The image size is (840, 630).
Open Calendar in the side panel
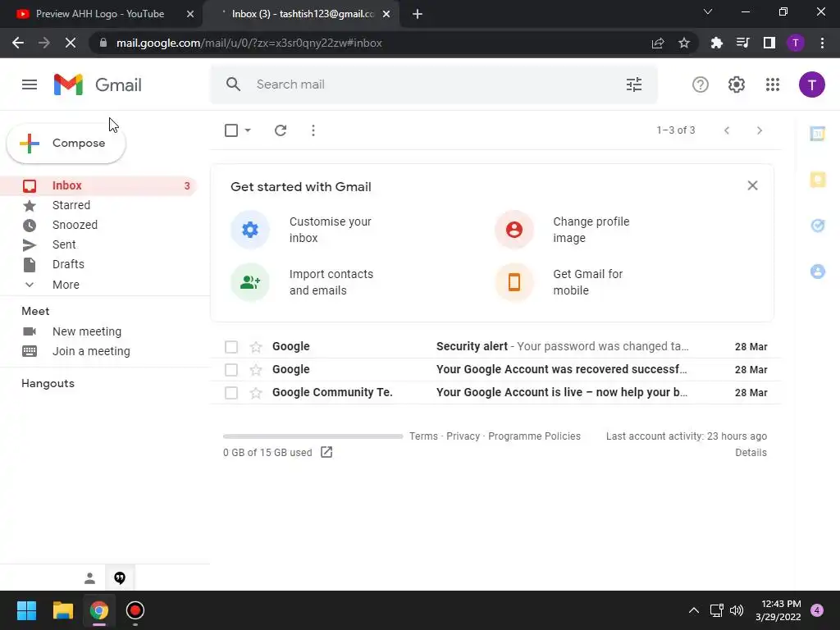tap(818, 134)
